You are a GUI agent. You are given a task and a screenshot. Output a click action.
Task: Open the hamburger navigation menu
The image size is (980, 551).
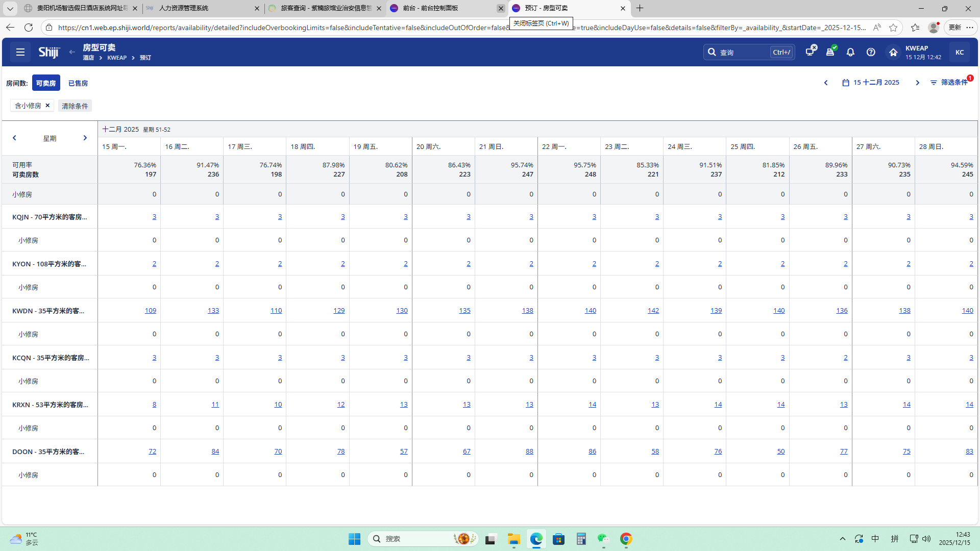[x=20, y=52]
